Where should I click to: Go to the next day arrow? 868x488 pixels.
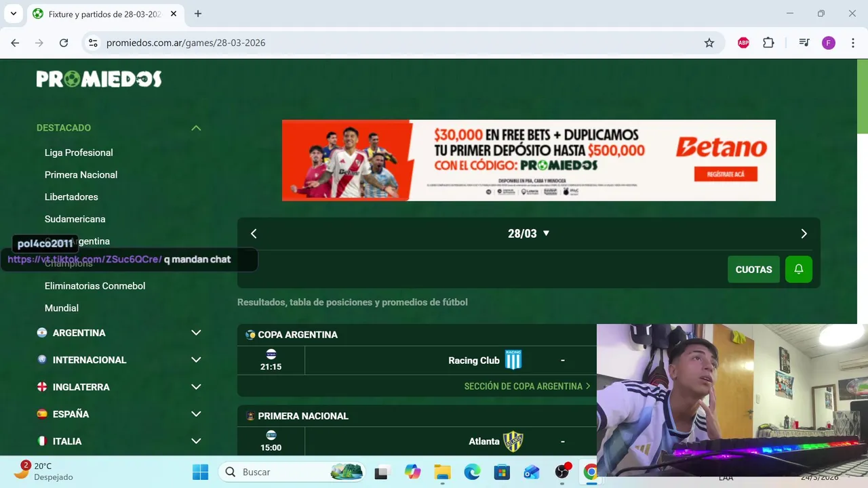[804, 234]
